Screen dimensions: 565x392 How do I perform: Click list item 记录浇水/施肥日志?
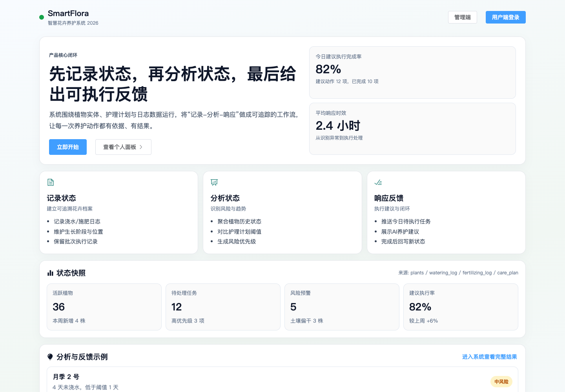[77, 221]
